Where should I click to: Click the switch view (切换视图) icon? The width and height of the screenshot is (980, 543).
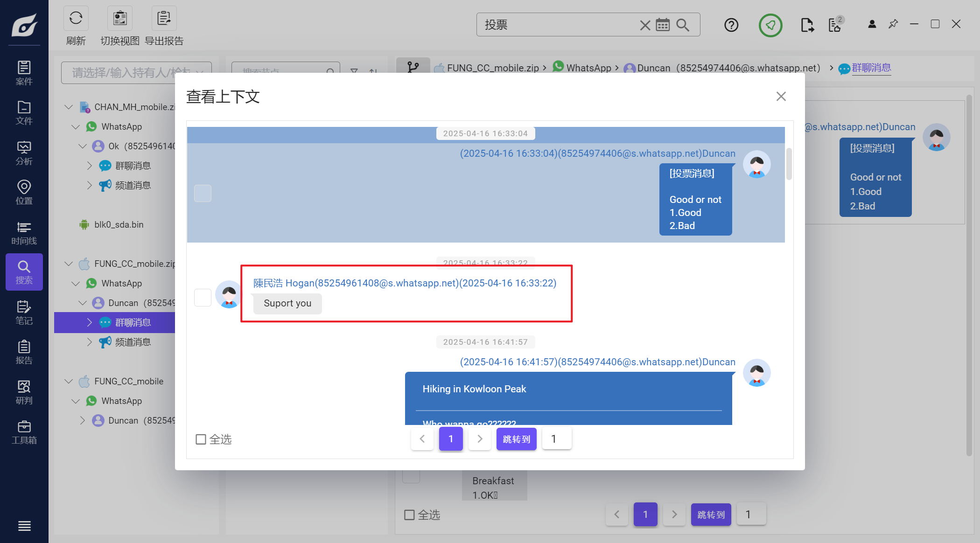click(120, 19)
